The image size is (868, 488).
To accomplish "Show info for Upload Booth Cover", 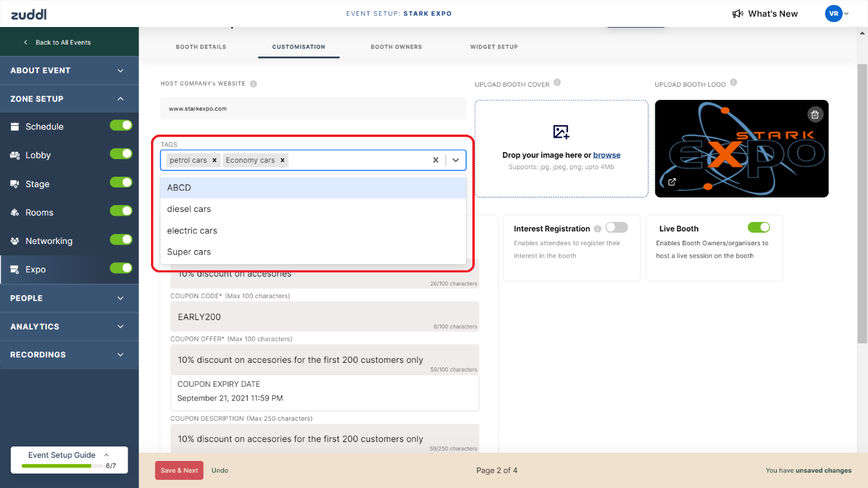I will click(557, 83).
